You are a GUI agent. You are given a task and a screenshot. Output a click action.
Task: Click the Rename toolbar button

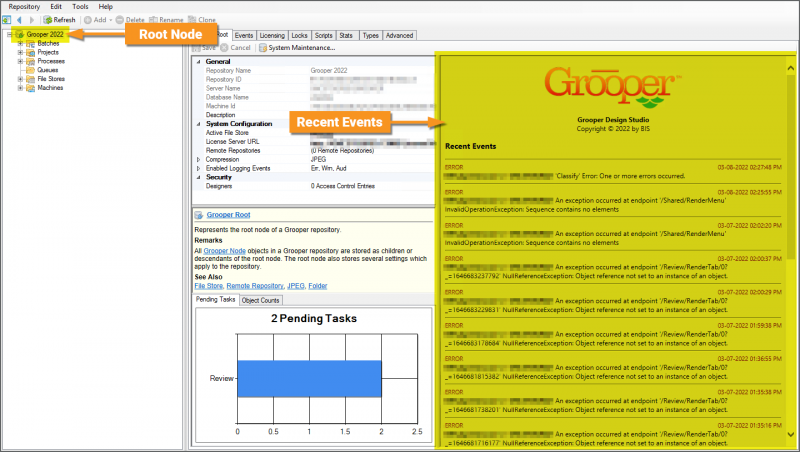click(166, 20)
